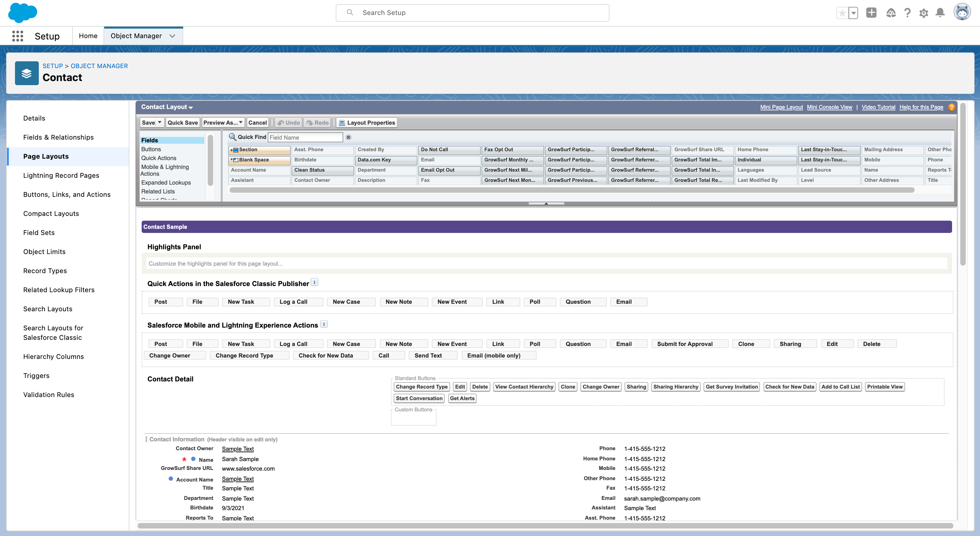980x536 pixels.
Task: Click the Quick Find magnifier icon
Action: click(x=233, y=137)
